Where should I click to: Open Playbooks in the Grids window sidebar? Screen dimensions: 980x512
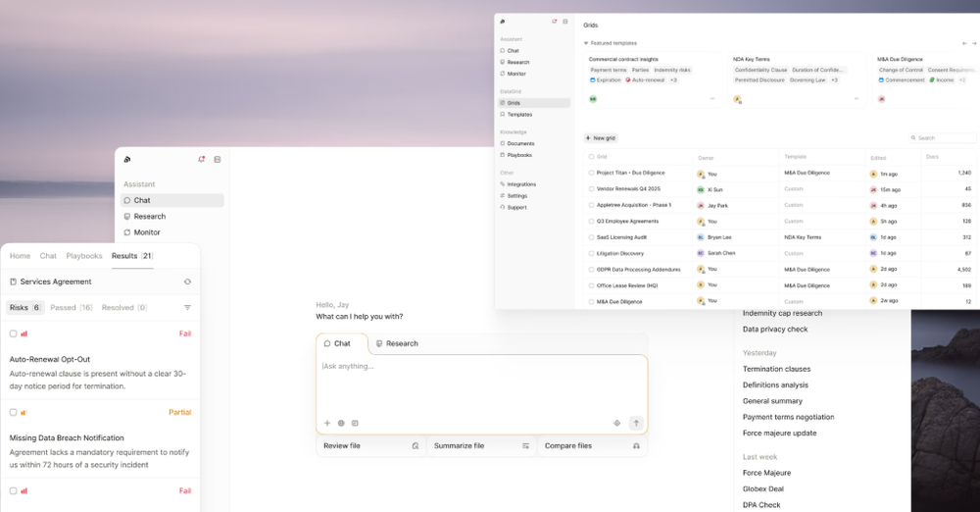click(534, 155)
